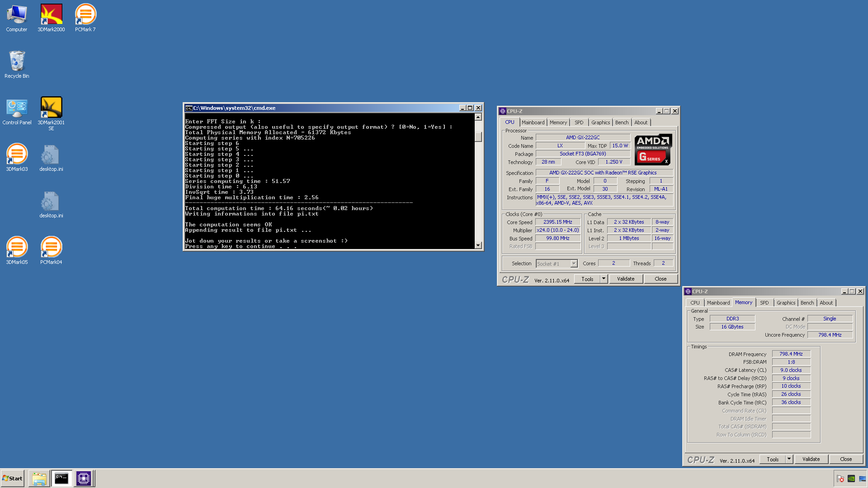Image resolution: width=868 pixels, height=488 pixels.
Task: Click the Validate button in CPU-Z Memory window
Action: click(811, 459)
